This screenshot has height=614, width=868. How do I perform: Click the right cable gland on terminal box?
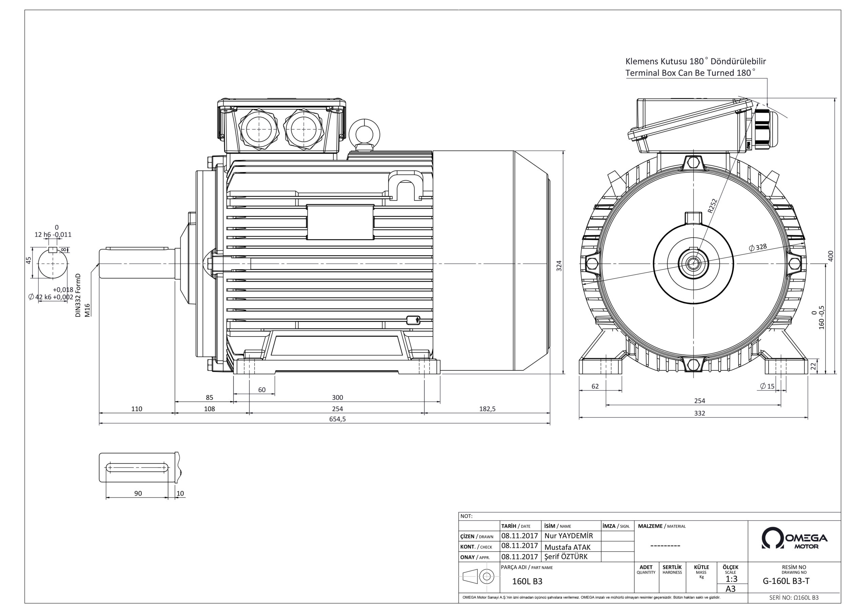303,129
